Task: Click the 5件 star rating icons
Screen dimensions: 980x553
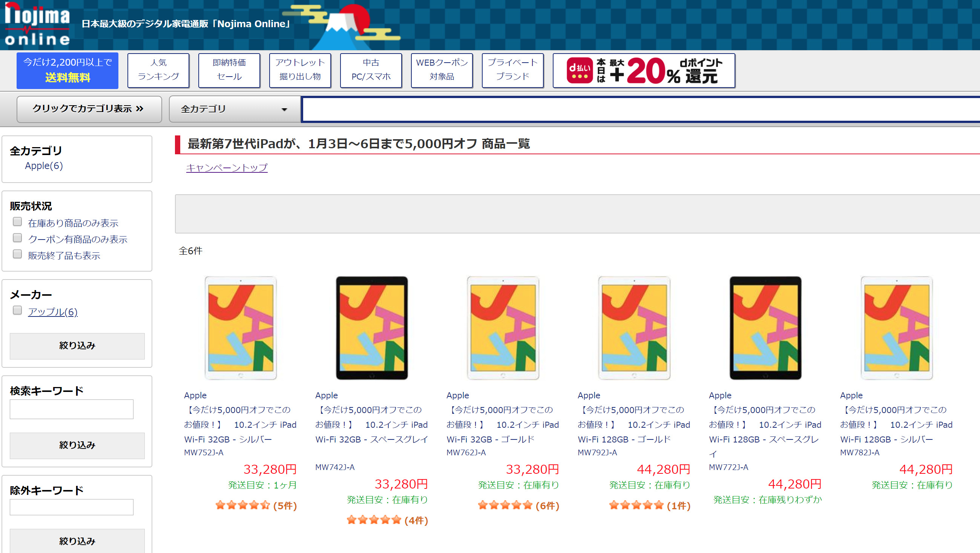Action: point(242,505)
